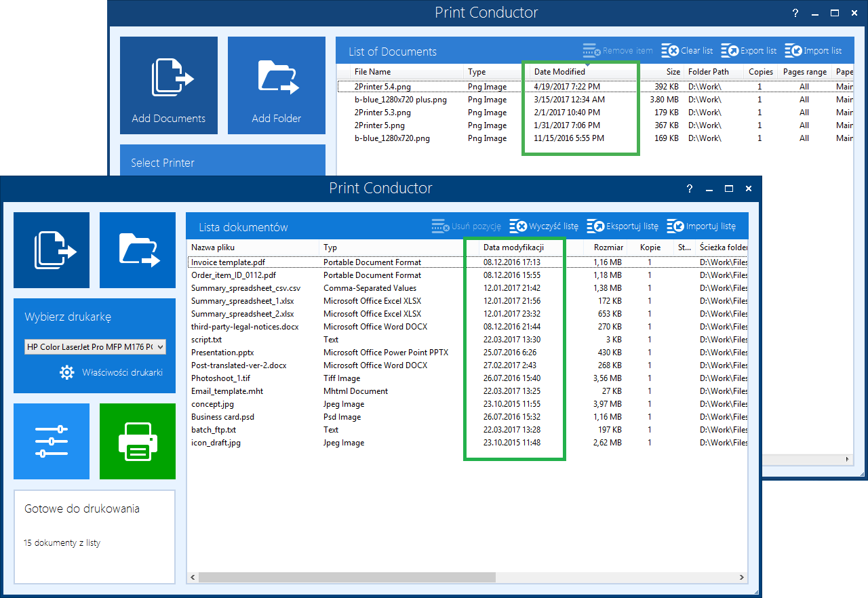Sort by Nazwa pliku column
868x598 pixels.
tap(253, 247)
